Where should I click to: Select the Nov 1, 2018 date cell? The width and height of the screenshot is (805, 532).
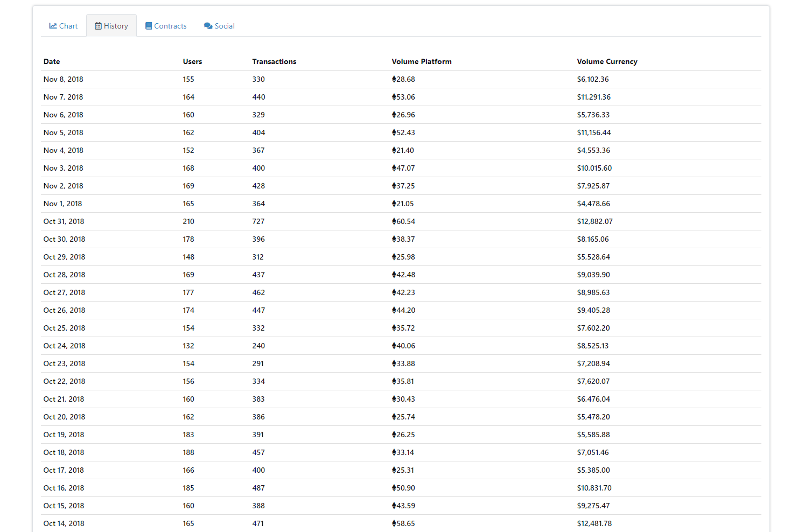pos(63,204)
